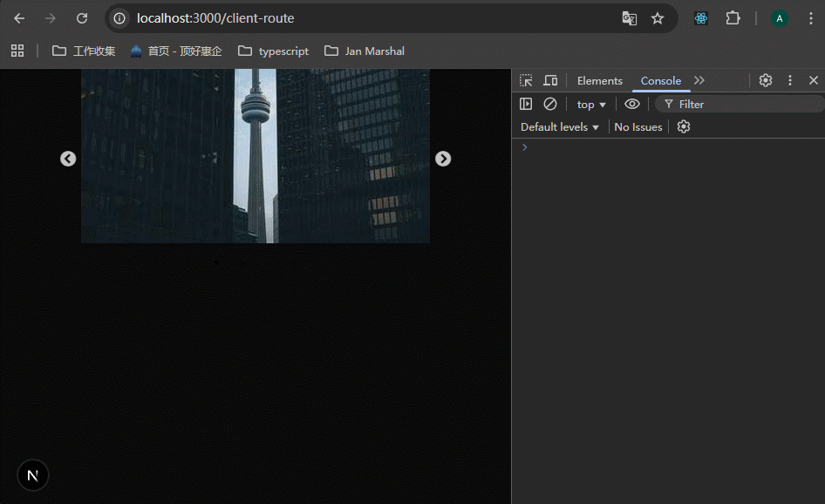825x504 pixels.
Task: Switch to the Elements tab
Action: (x=600, y=81)
